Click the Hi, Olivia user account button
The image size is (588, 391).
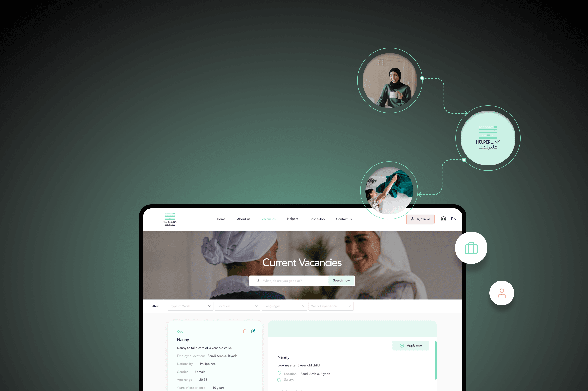coord(421,219)
